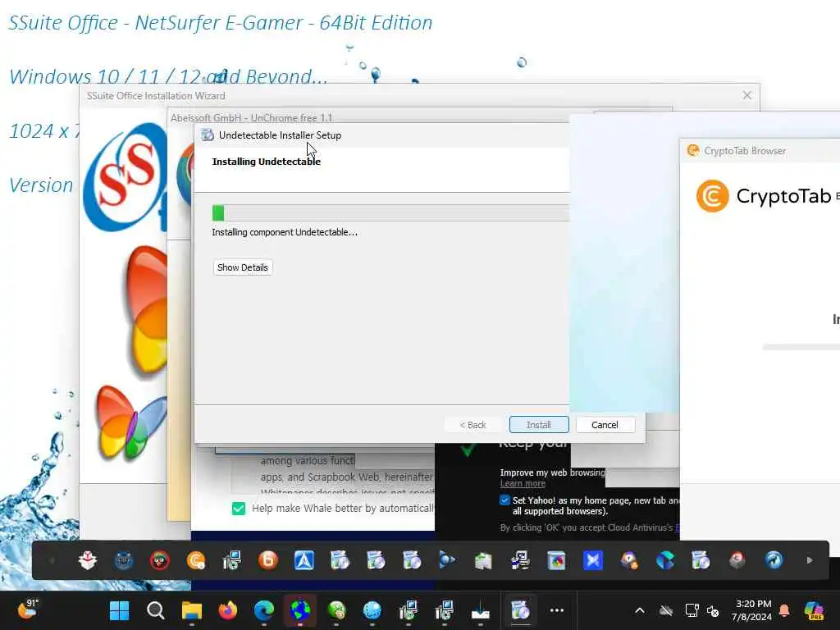The height and width of the screenshot is (630, 840).
Task: Click the Undetectable Installer Setup title bar icon
Action: pos(208,135)
